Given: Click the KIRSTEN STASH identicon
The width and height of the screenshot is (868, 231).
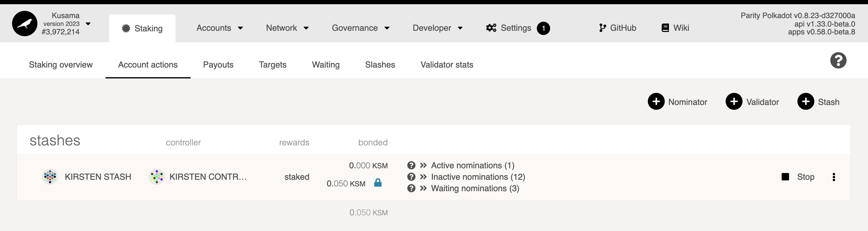Looking at the screenshot, I should 50,177.
